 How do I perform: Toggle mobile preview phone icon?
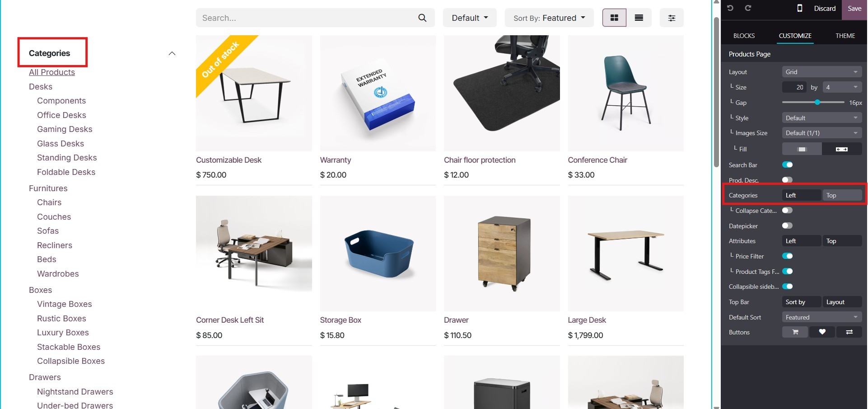tap(799, 8)
